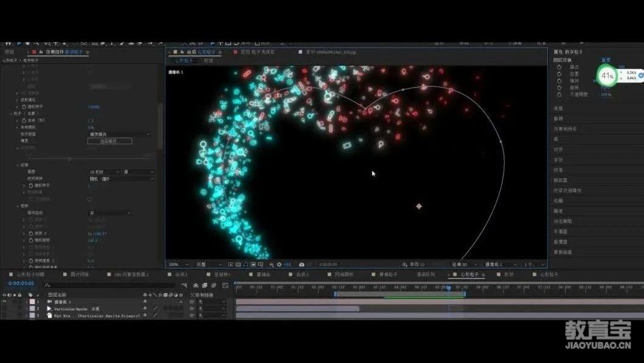
Task: Open viewer 100% magnification dropdown
Action: point(179,264)
